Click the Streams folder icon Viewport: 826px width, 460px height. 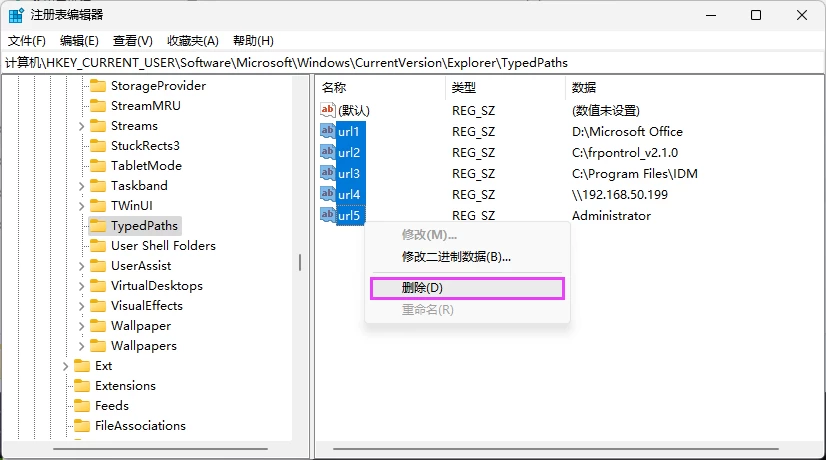click(x=98, y=125)
